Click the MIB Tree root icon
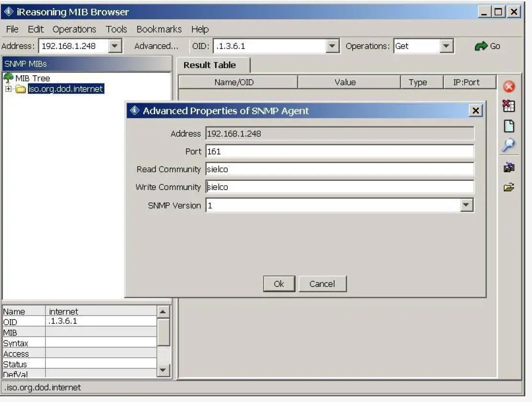Screen dimensions: 532x402 pos(8,78)
